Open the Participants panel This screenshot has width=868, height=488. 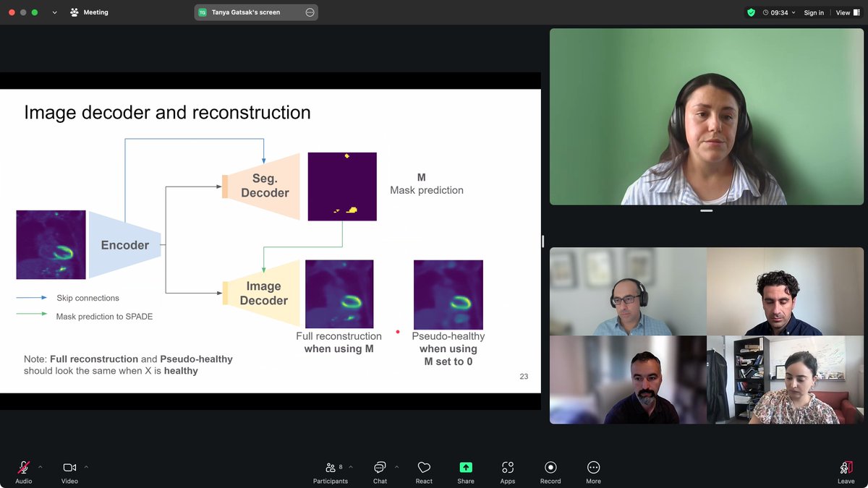331,472
